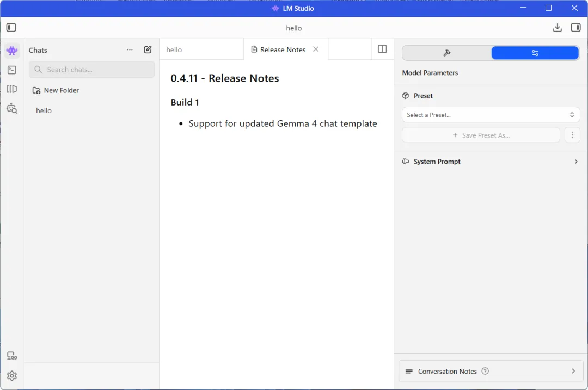The height and width of the screenshot is (390, 588).
Task: Click the Preset cube icon
Action: pos(406,96)
